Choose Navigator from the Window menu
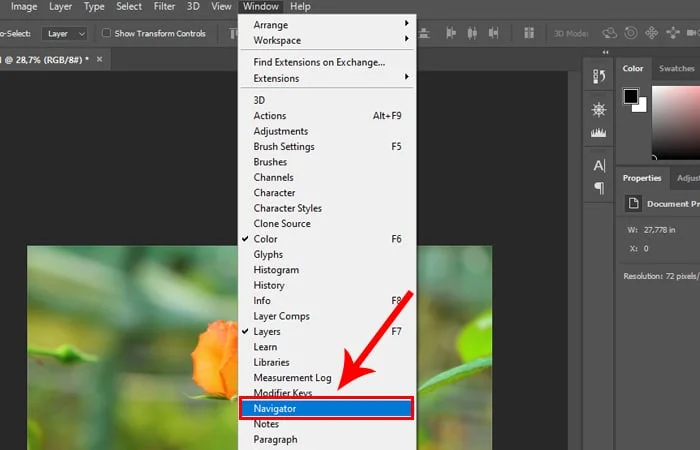Screen dimensions: 700x450 tap(327, 408)
